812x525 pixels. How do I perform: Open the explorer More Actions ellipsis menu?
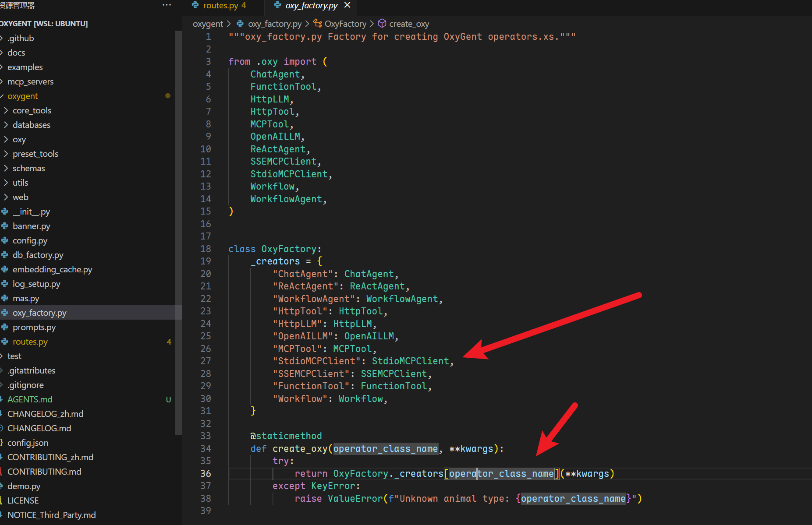pos(167,5)
